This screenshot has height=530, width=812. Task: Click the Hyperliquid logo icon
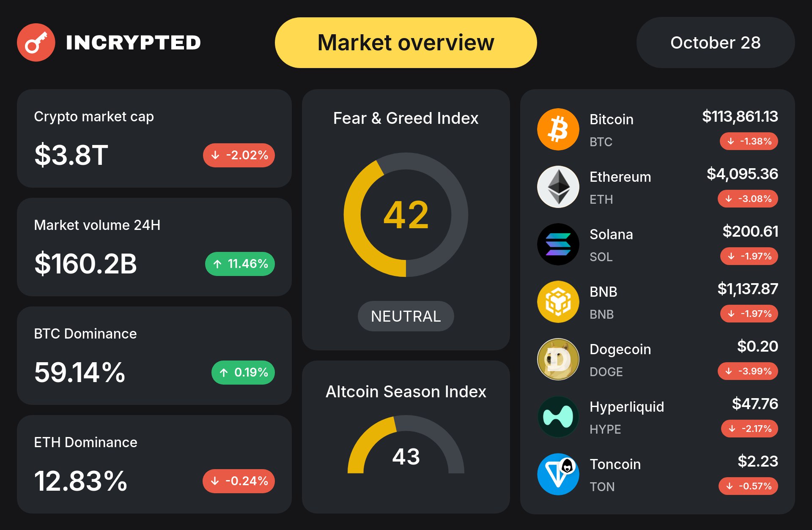coord(558,417)
